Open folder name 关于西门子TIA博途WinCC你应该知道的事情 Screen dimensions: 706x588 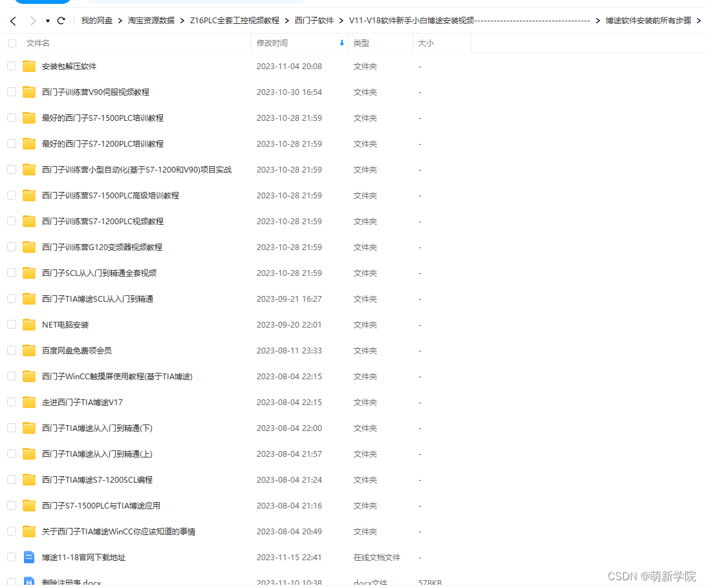point(119,531)
